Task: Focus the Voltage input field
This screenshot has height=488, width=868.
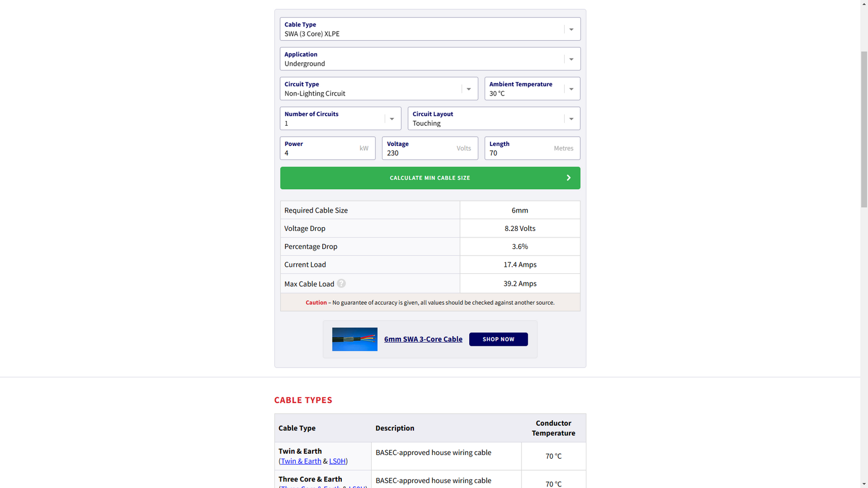Action: (420, 153)
